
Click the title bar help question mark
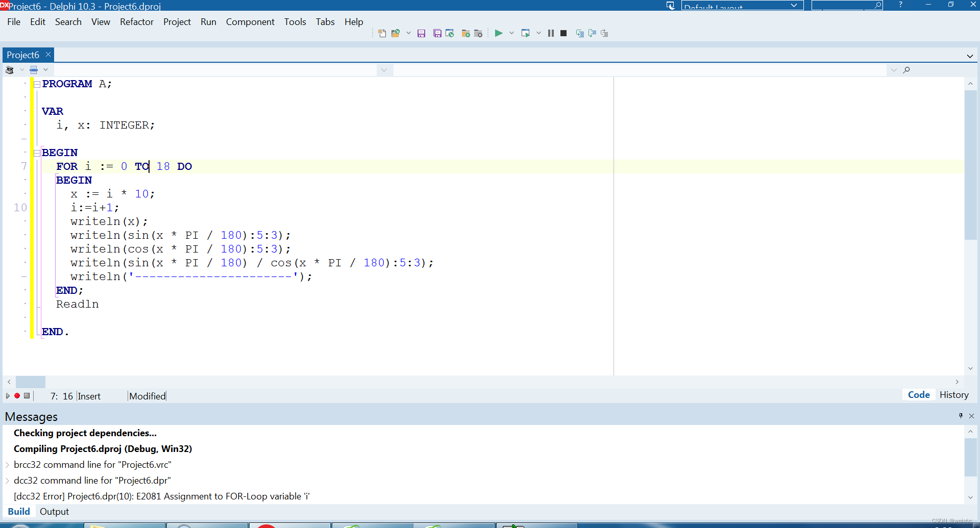tap(901, 5)
